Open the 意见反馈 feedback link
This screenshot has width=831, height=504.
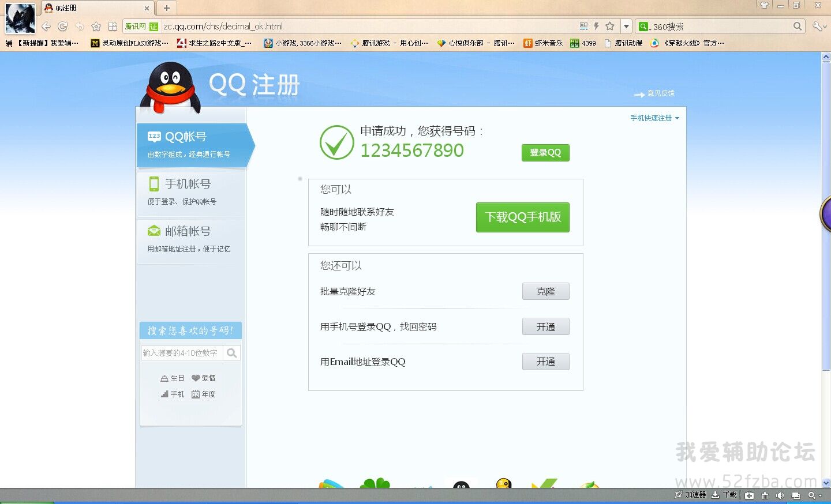[x=654, y=93]
